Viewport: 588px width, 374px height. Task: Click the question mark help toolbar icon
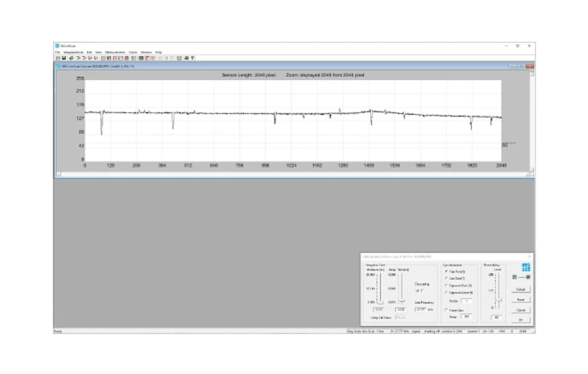point(192,58)
